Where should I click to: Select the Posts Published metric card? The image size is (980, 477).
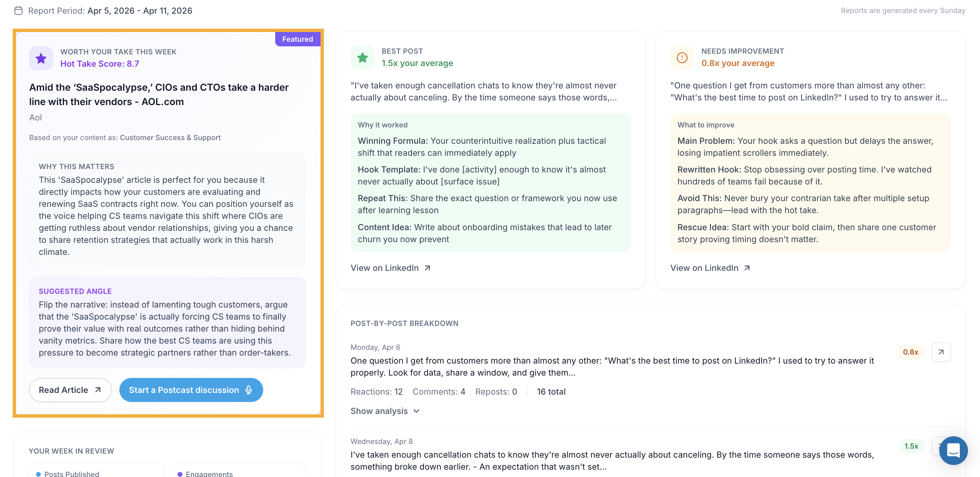tap(97, 471)
